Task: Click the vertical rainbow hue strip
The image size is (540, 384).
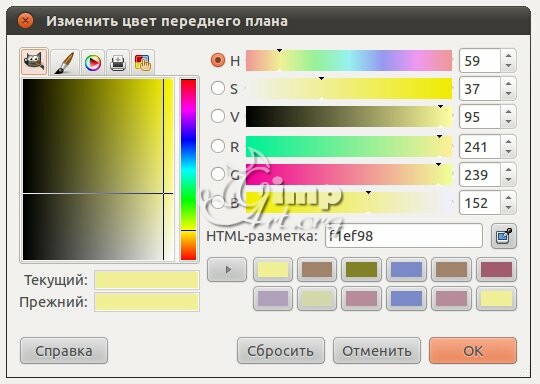Action: 188,169
